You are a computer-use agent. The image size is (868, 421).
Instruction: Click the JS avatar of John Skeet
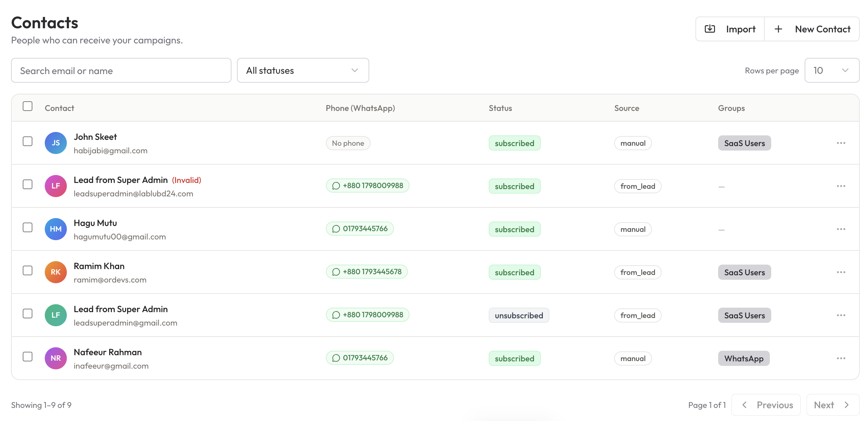click(56, 143)
